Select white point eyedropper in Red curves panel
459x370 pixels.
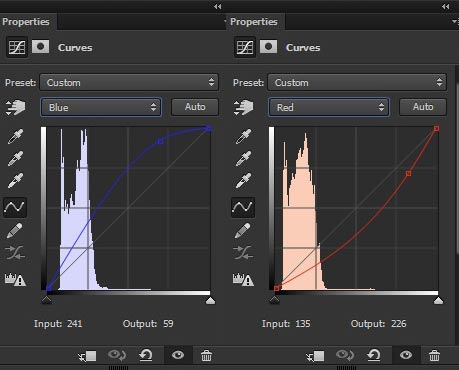(243, 180)
